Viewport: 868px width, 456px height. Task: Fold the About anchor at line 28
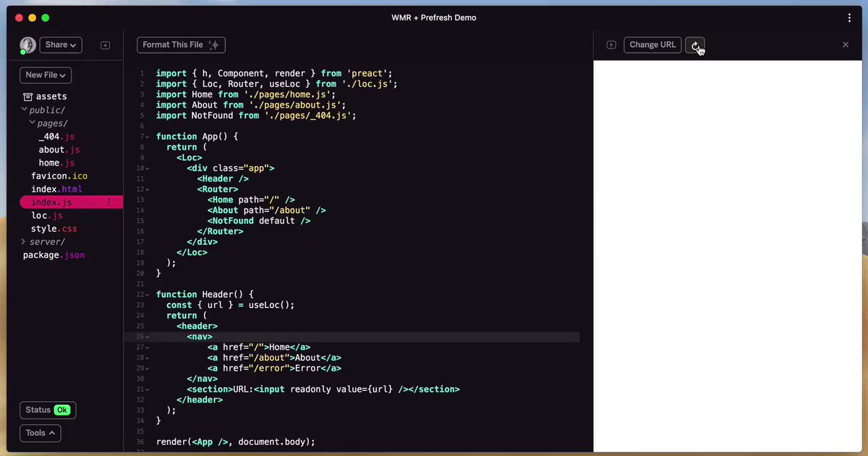pyautogui.click(x=148, y=358)
